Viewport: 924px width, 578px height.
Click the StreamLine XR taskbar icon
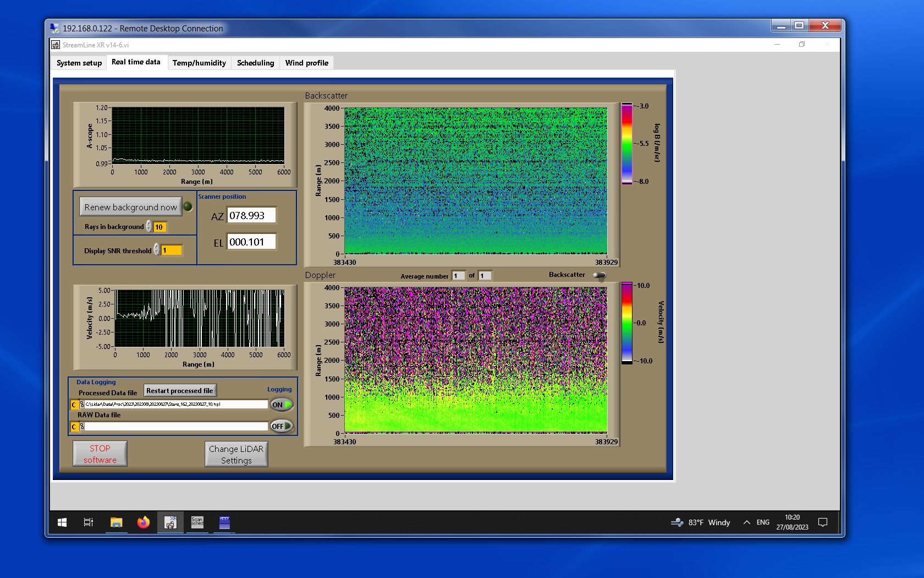[170, 522]
